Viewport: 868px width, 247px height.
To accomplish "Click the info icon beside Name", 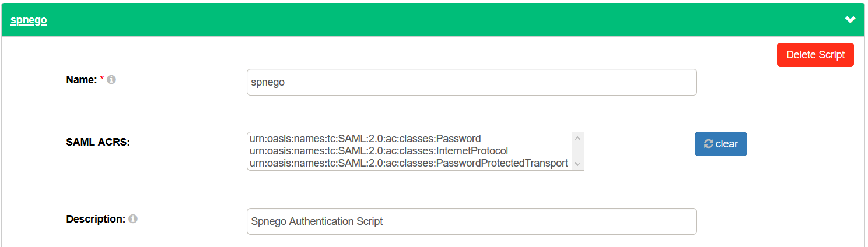I will pyautogui.click(x=111, y=80).
